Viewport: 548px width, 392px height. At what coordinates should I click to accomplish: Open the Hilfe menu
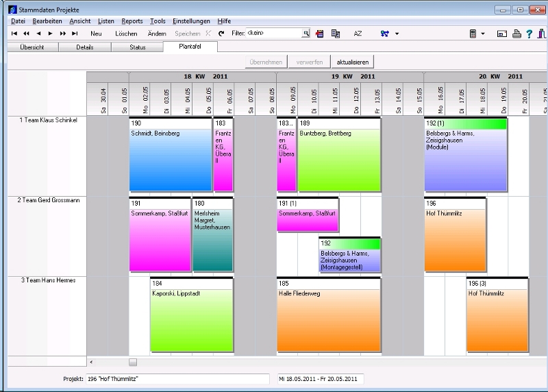[224, 21]
